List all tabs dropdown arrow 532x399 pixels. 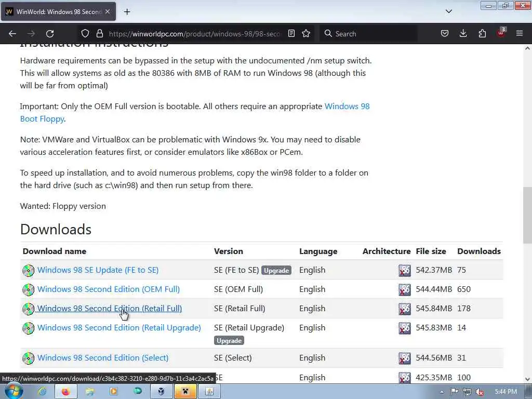tap(448, 11)
